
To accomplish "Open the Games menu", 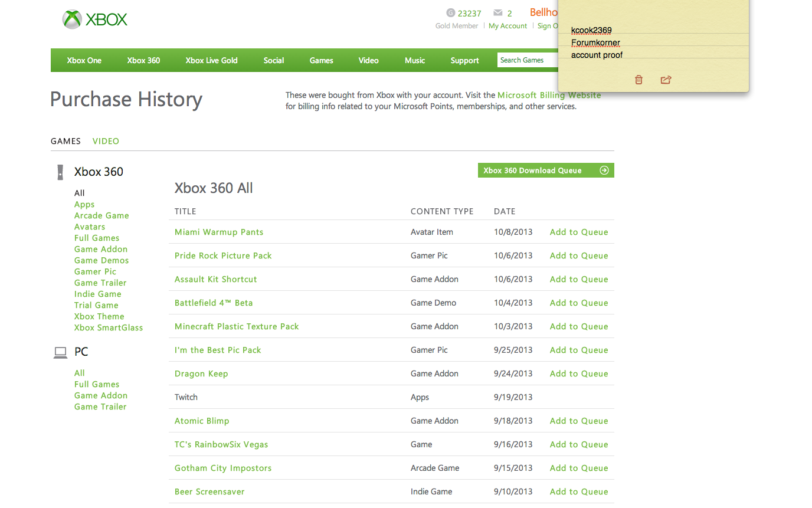I will point(322,60).
